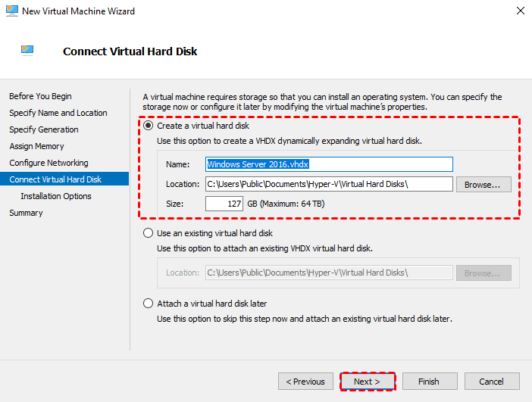Image resolution: width=532 pixels, height=402 pixels.
Task: Click the disk Size field
Action: click(x=224, y=204)
